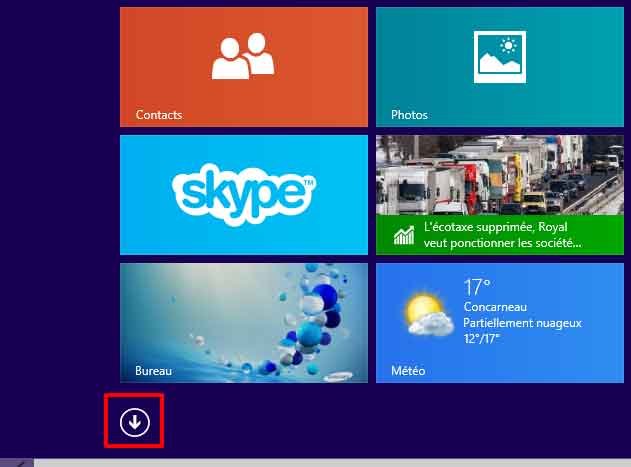This screenshot has width=631, height=467.
Task: Open the finance news tile about l'écotaxe
Action: pyautogui.click(x=500, y=195)
